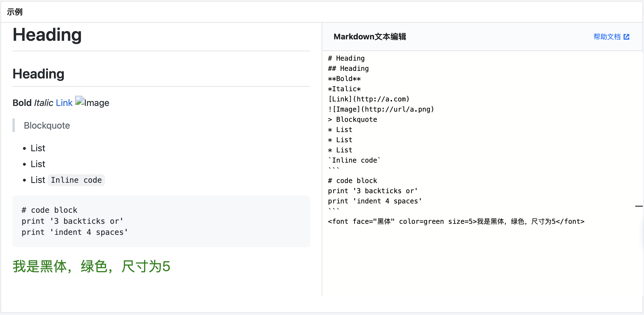Click the Blockquote text in preview
This screenshot has height=315, width=644.
pyautogui.click(x=47, y=125)
